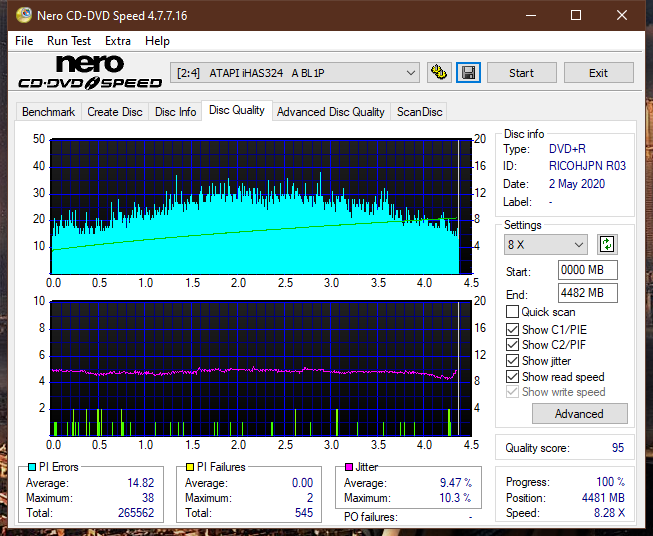This screenshot has height=536, width=653.
Task: Switch to the Benchmark tab
Action: coord(49,112)
